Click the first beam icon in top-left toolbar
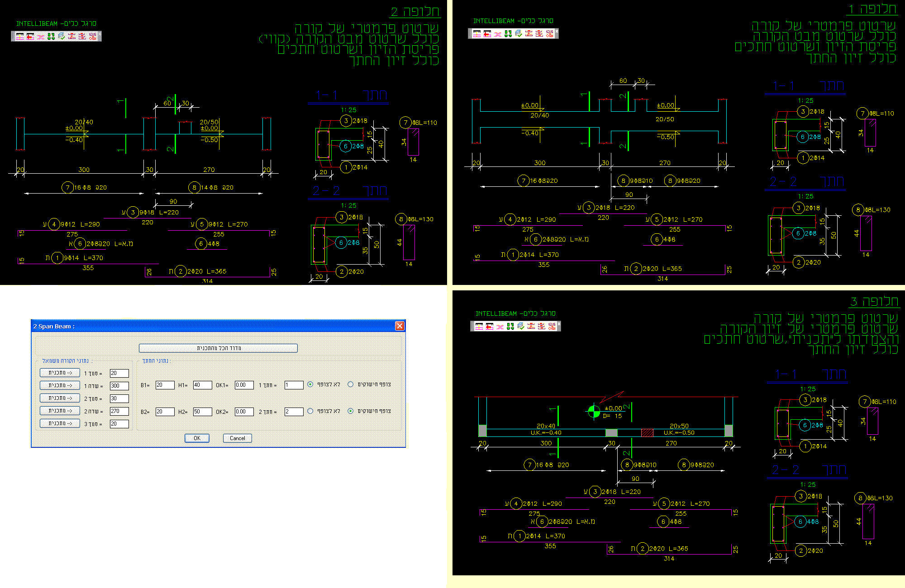Screen dimensions: 905x588 pos(20,36)
